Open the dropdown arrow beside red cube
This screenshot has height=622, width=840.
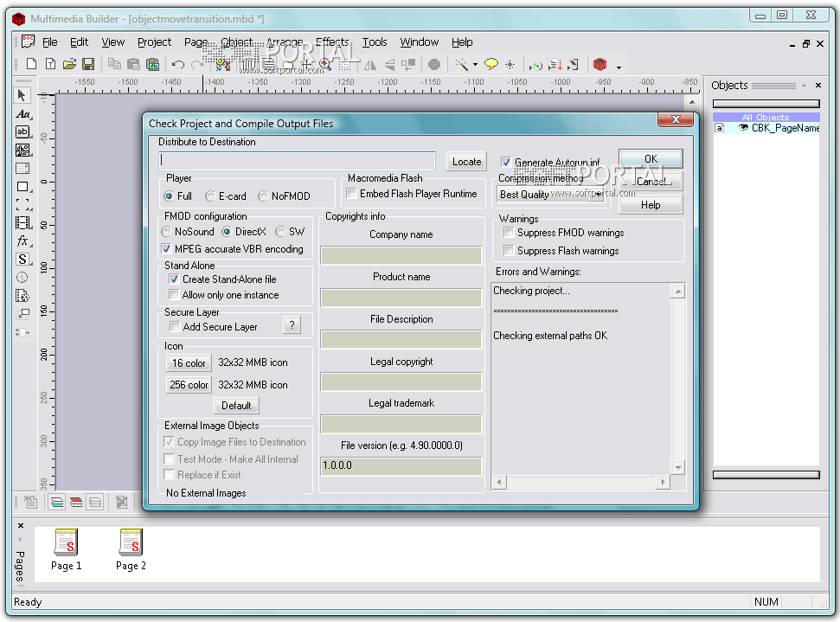pos(619,67)
